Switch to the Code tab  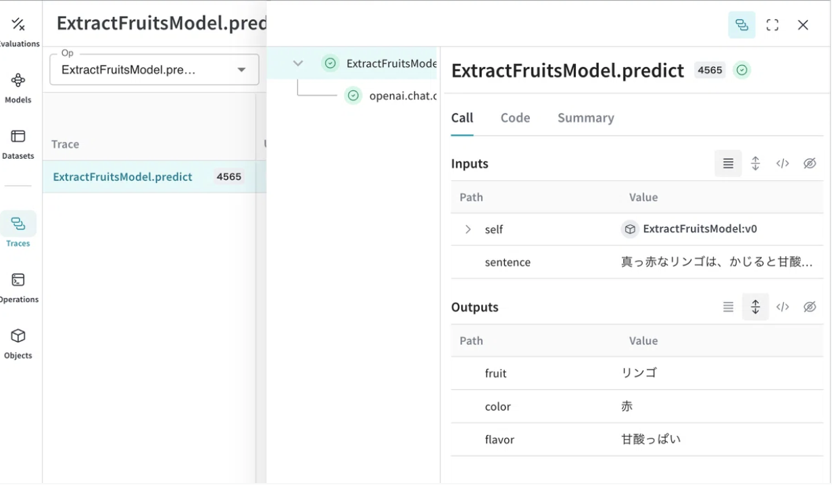[x=515, y=118]
